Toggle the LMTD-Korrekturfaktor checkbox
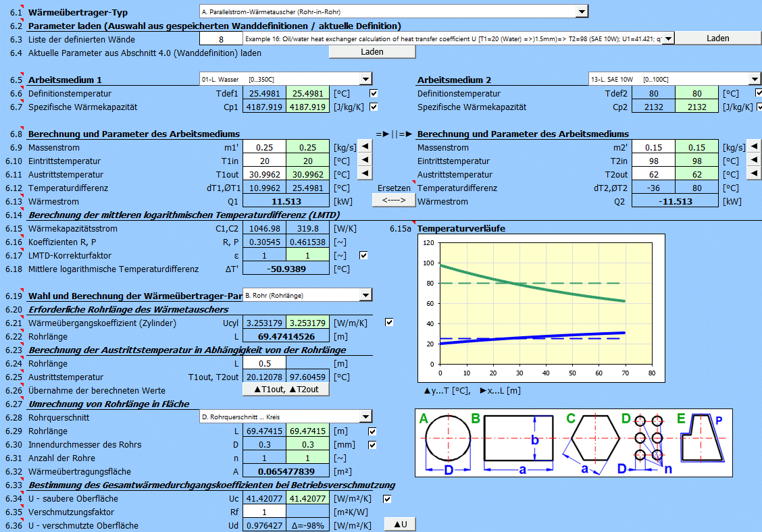This screenshot has width=762, height=532. click(x=364, y=255)
